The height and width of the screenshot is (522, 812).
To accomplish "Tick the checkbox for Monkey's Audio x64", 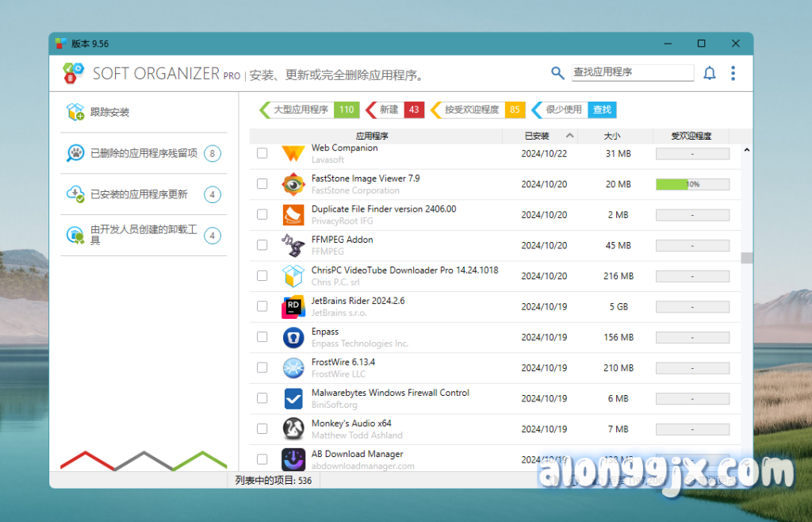I will (x=262, y=429).
